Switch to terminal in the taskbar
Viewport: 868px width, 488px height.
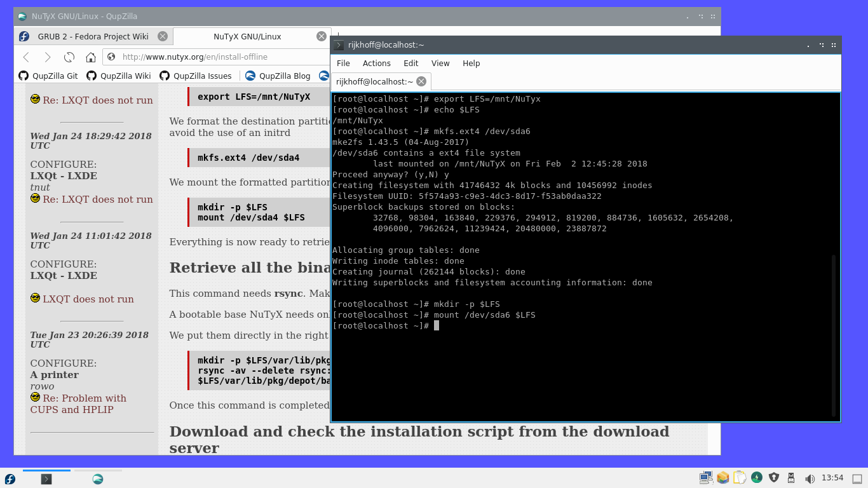46,479
